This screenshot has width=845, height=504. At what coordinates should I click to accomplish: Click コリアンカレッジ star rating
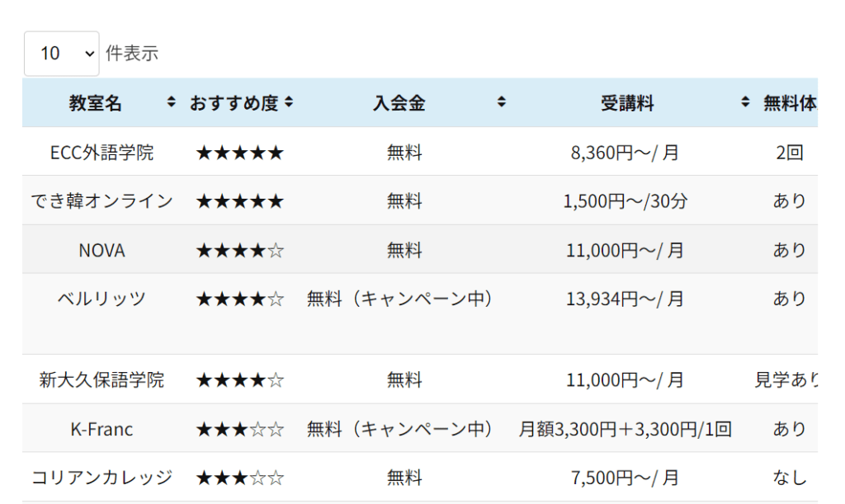click(x=239, y=477)
